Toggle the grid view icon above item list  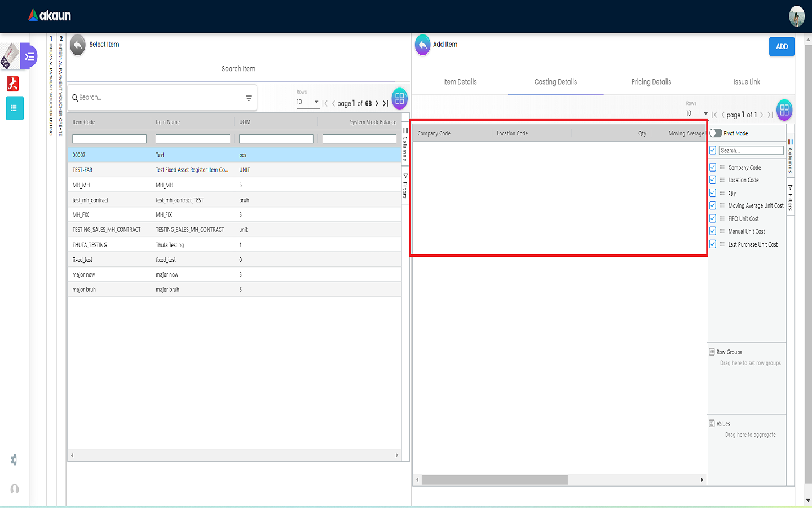399,99
